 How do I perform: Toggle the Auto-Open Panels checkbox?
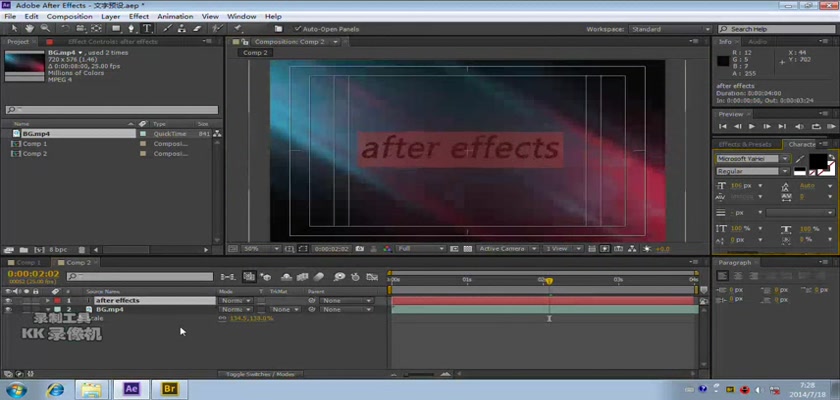point(297,29)
